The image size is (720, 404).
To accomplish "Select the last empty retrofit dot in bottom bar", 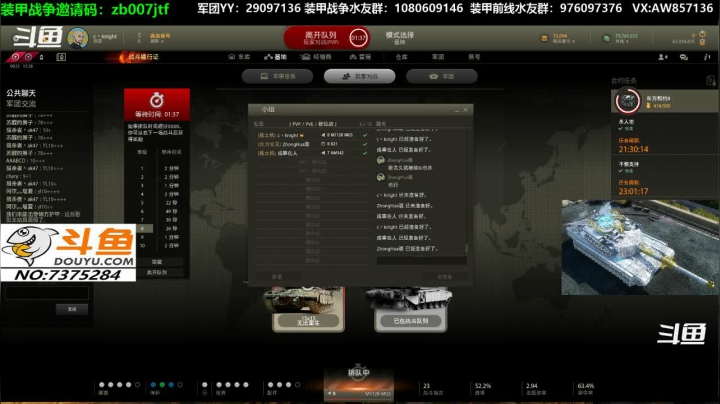I will pyautogui.click(x=297, y=385).
